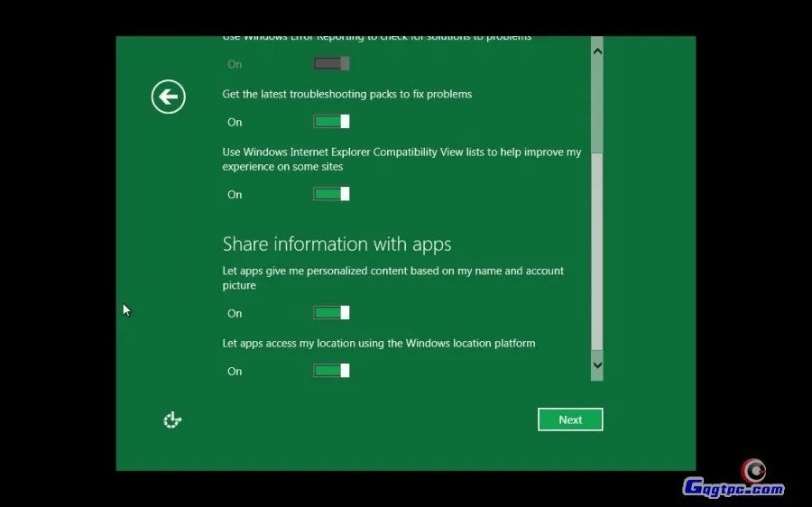Click the scrollbar track above the thumb
Image resolution: width=812 pixels, height=507 pixels.
point(596,108)
